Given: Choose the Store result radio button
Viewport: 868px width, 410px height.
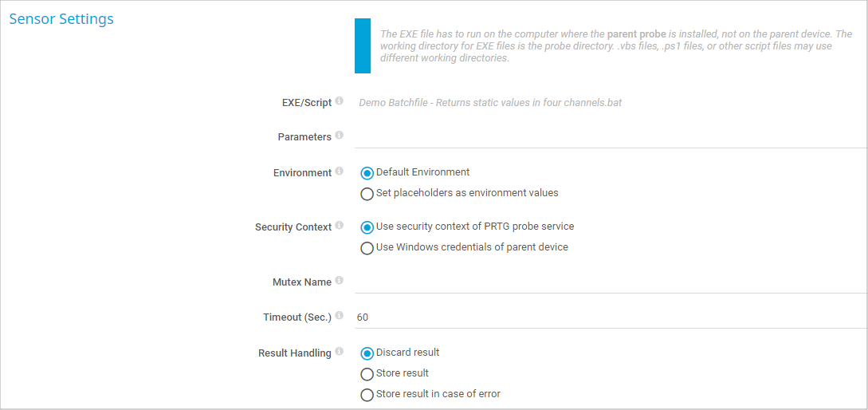Looking at the screenshot, I should pos(367,374).
